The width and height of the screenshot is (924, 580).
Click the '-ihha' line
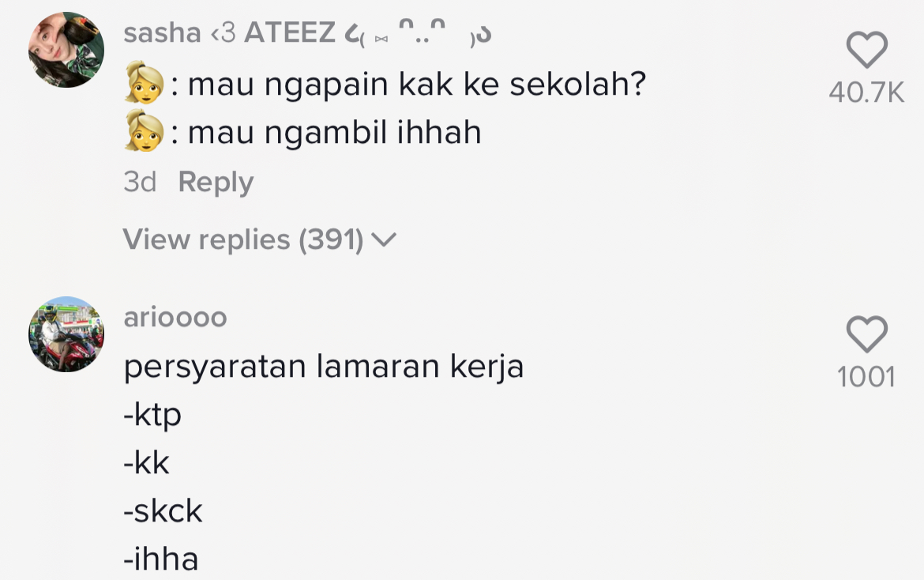(161, 559)
